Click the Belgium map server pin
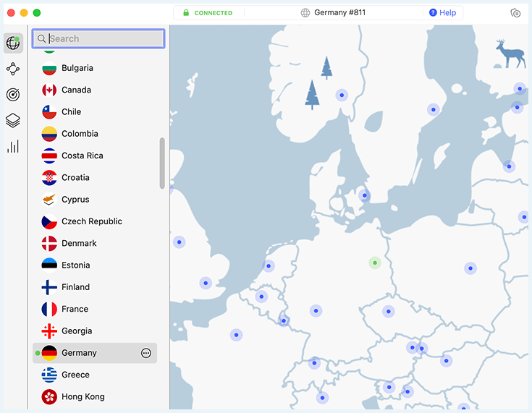Viewport: 532px width, 413px height. tap(261, 297)
